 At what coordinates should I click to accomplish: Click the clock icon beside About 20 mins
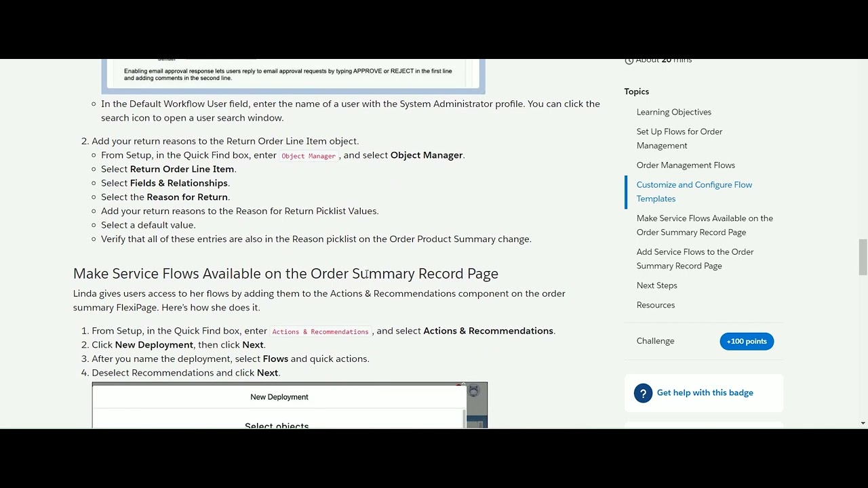click(629, 60)
